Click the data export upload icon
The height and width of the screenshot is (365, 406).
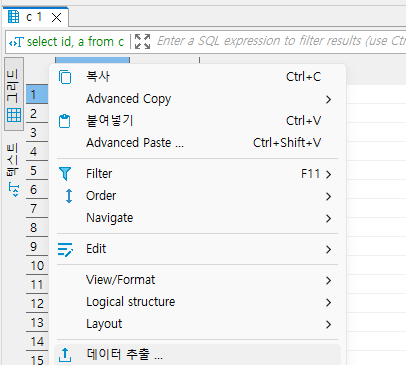tap(65, 355)
